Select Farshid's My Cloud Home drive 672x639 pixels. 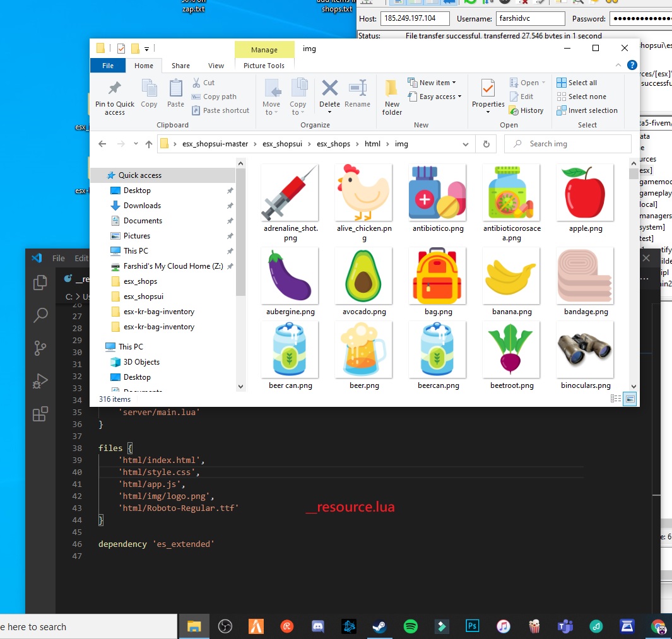click(x=173, y=266)
